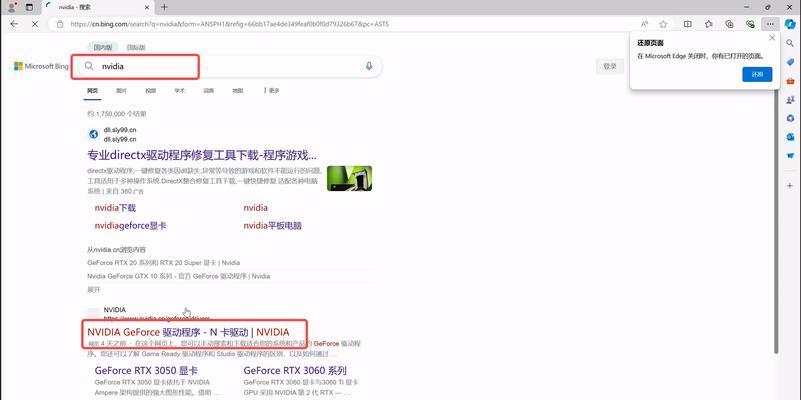Click the '约 1,750,000 个结果' count text
Image resolution: width=801 pixels, height=400 pixels.
point(117,113)
